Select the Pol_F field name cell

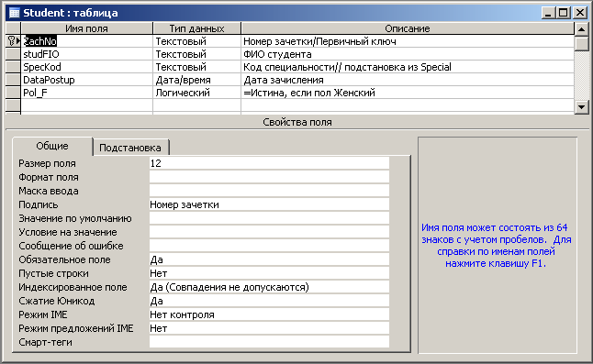pos(87,93)
